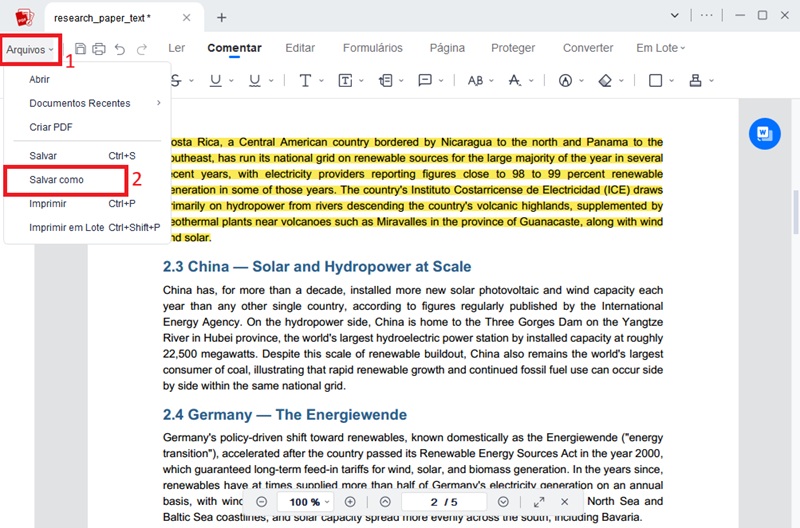Click the yellow highlighted Costa Rica paragraph

[x=417, y=190]
